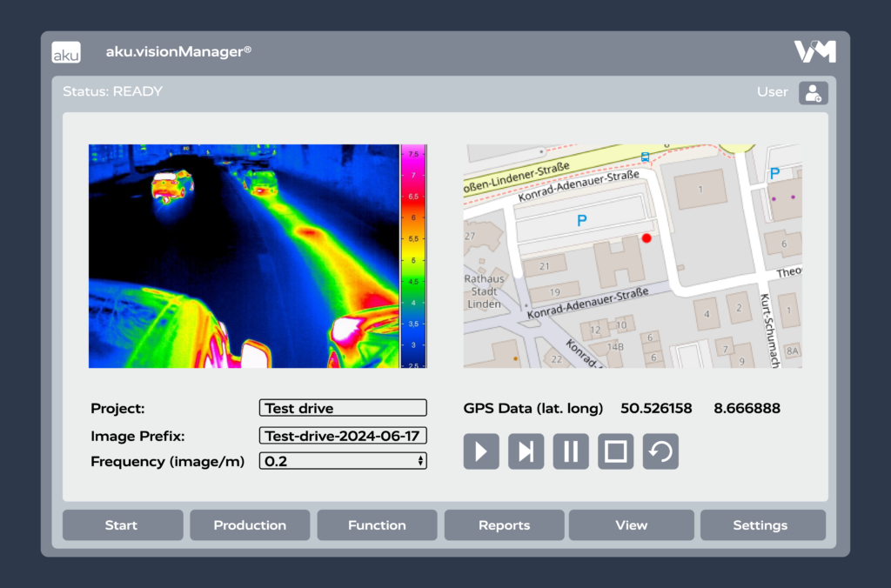Open Settings from bottom bar

pyautogui.click(x=760, y=525)
